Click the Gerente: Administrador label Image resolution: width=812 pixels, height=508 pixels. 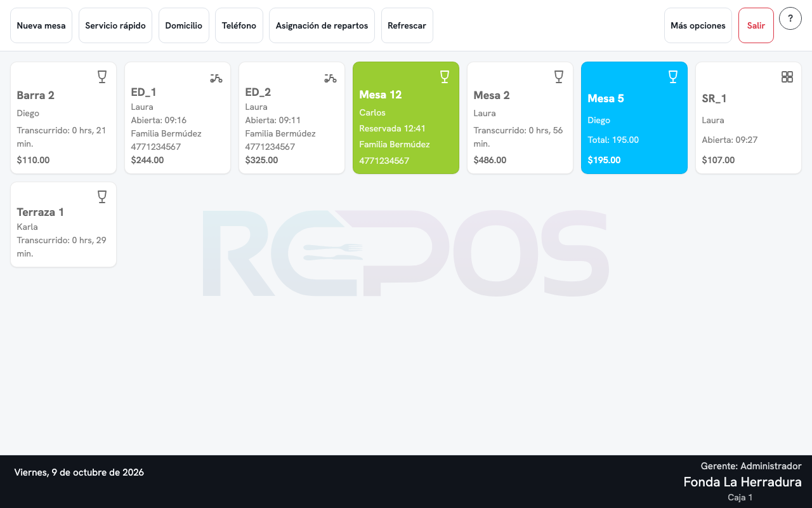click(751, 466)
